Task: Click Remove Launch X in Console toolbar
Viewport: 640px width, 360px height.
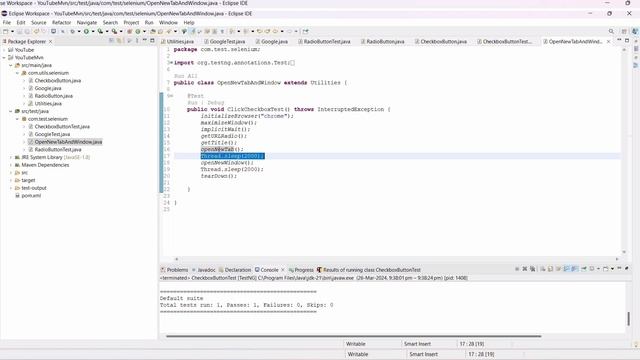Action: point(524,269)
